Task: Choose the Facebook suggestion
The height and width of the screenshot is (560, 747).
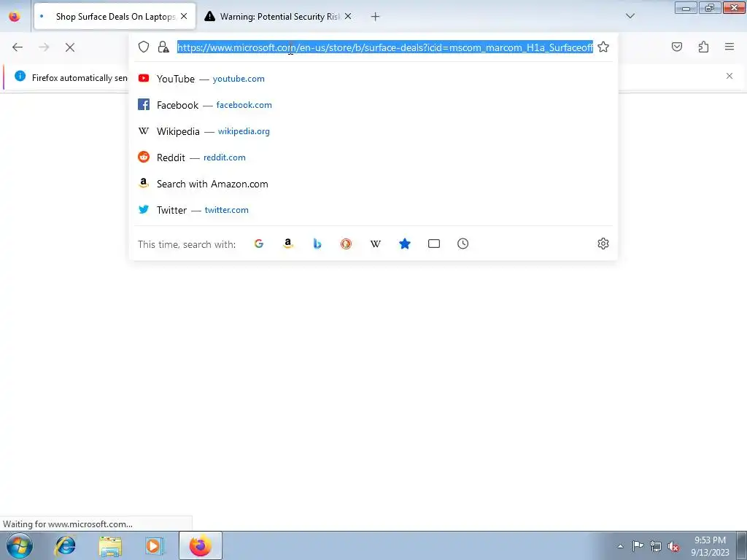Action: pyautogui.click(x=373, y=105)
